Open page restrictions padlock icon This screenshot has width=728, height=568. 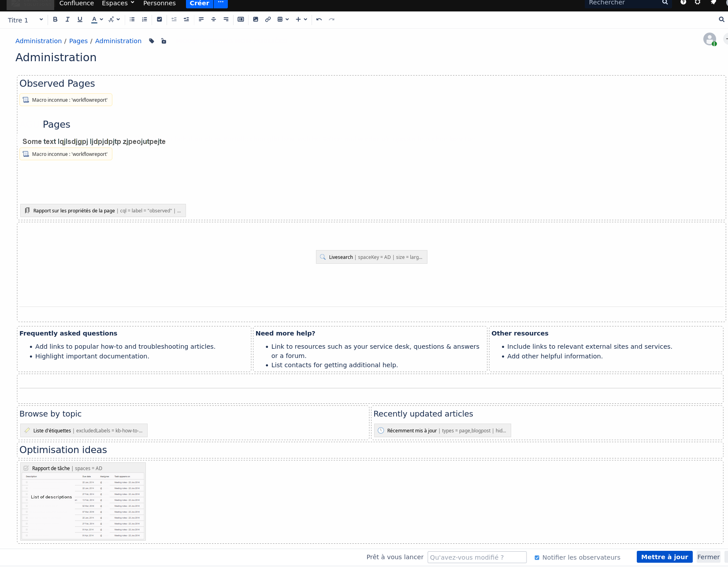[x=163, y=41]
